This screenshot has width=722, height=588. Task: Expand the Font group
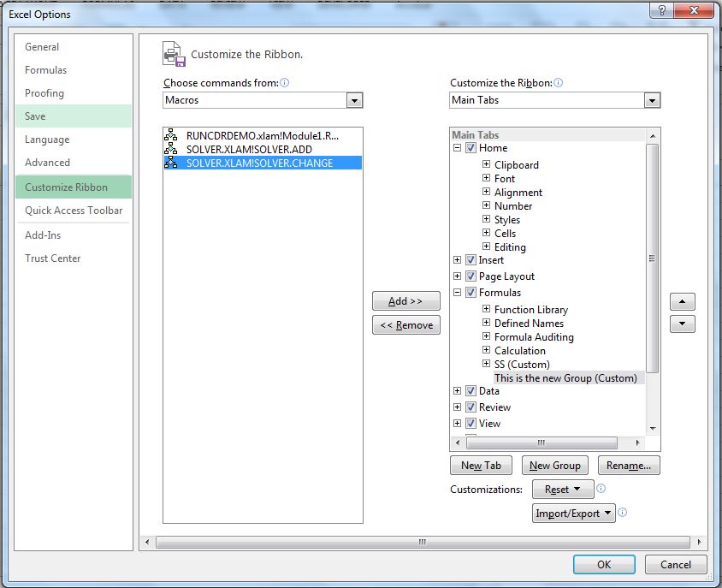pyautogui.click(x=486, y=178)
